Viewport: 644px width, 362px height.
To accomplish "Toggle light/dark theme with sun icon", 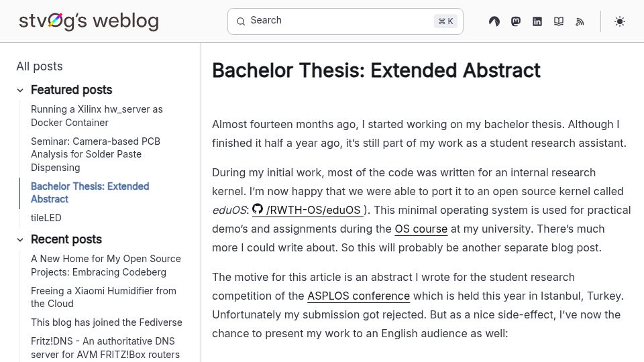I will [620, 21].
